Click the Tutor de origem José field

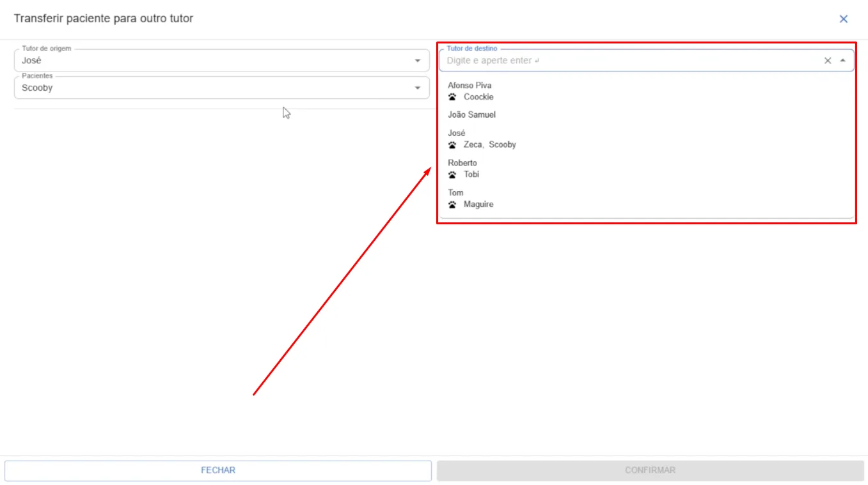221,61
